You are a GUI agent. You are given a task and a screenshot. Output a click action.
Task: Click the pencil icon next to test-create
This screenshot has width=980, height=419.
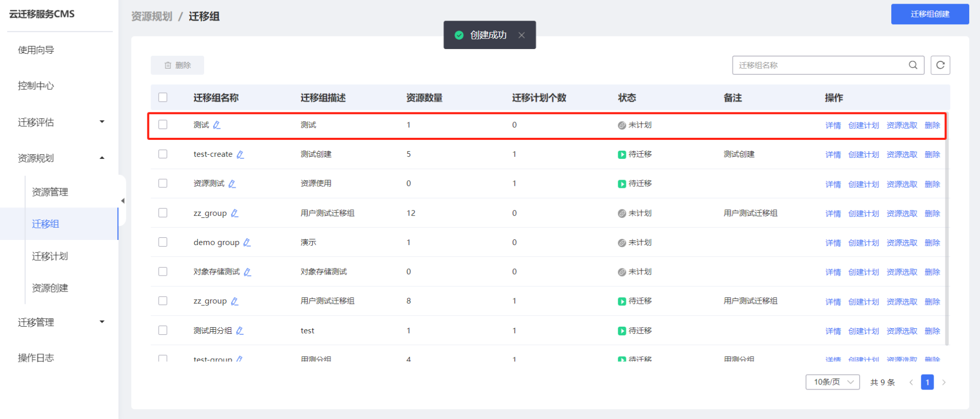click(x=240, y=154)
